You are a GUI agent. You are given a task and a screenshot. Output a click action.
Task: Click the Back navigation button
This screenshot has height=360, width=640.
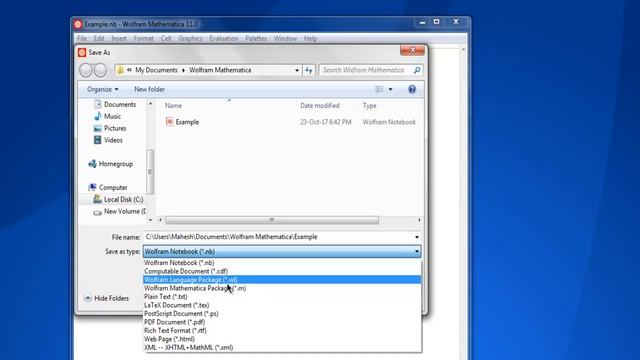[x=86, y=70]
